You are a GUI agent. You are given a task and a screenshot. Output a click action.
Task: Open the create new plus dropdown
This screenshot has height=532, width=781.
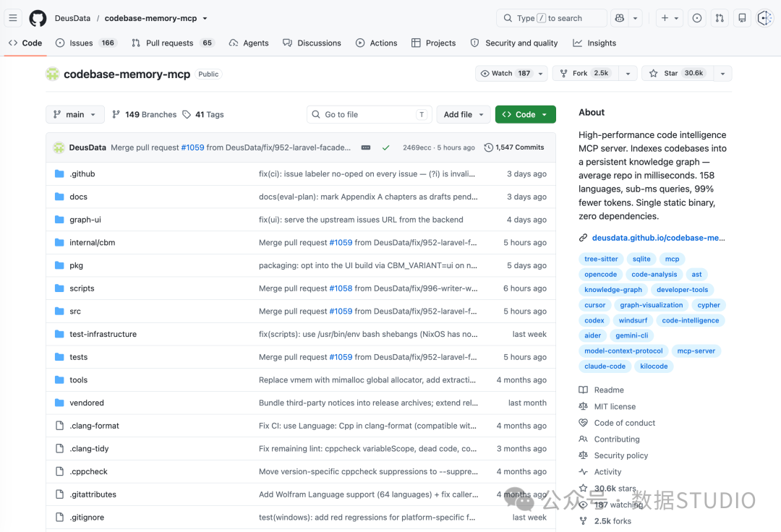point(670,18)
